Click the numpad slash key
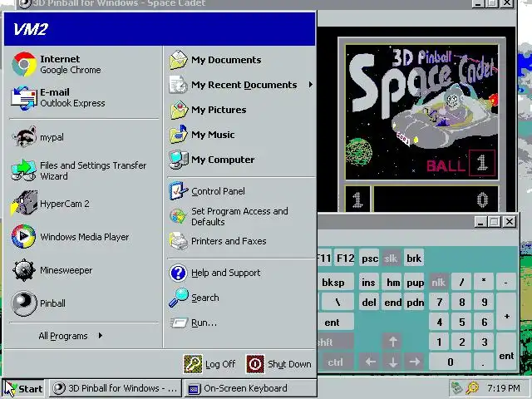Viewport: 532px width, 399px height. (462, 283)
